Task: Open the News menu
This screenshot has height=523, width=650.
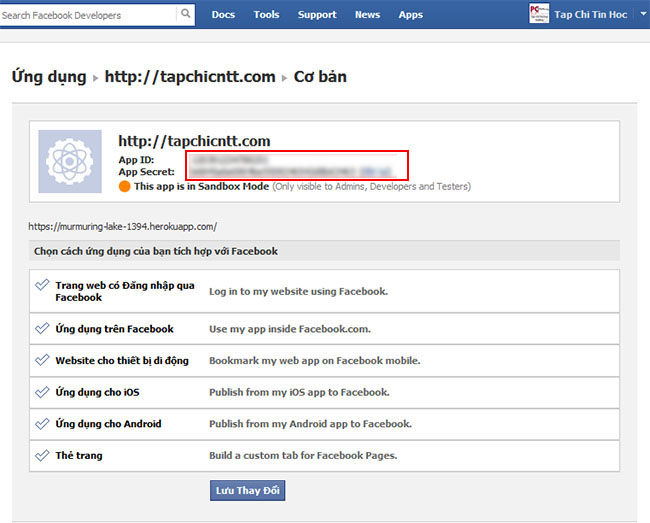Action: pos(367,15)
